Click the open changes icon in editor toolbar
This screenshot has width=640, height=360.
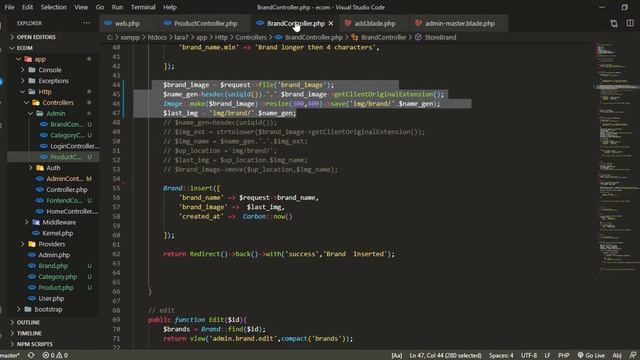[x=613, y=23]
